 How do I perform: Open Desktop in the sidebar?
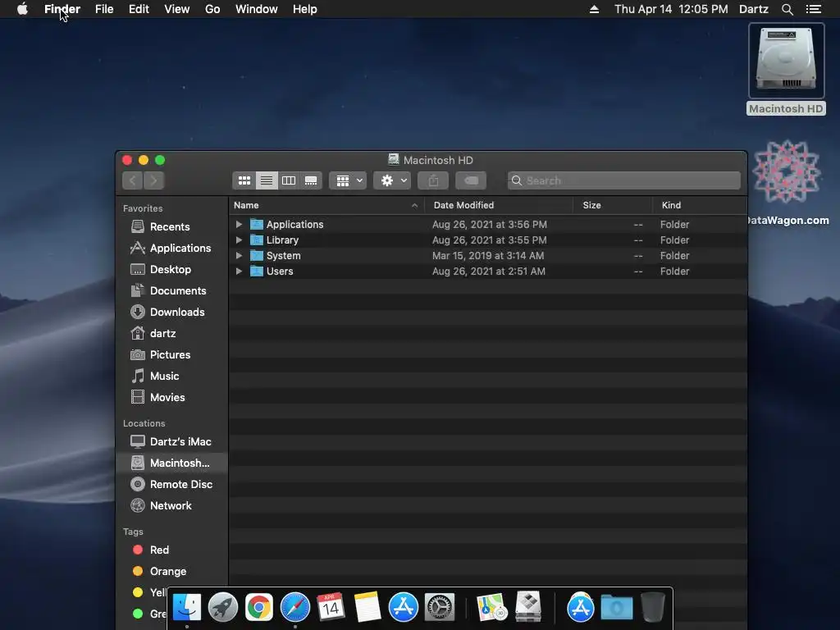click(172, 269)
